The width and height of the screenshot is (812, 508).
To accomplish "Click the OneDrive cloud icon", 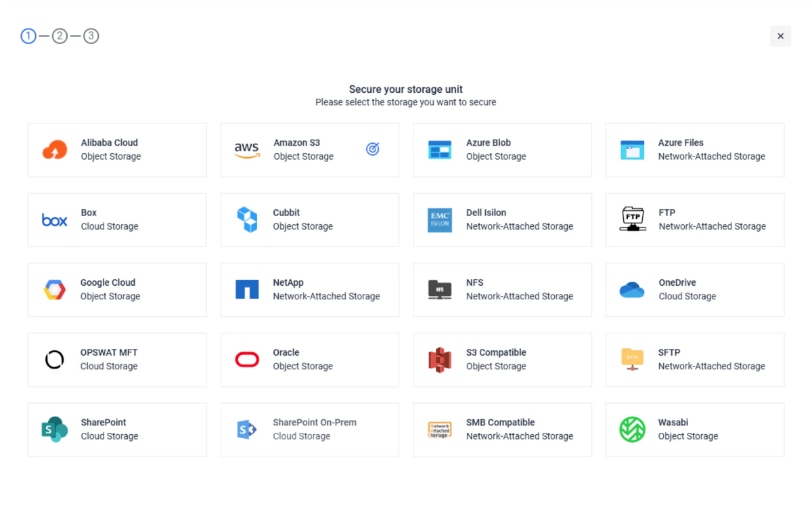I will [633, 290].
